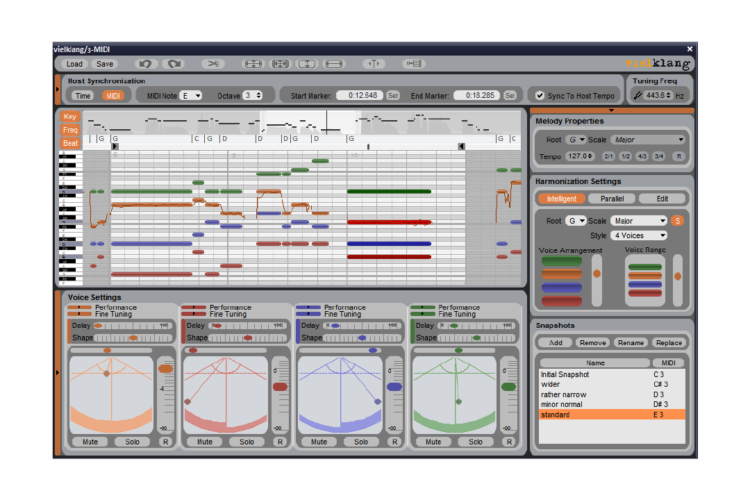The width and height of the screenshot is (750, 500).
Task: Click the redo arrow icon in toolbar
Action: (x=175, y=63)
